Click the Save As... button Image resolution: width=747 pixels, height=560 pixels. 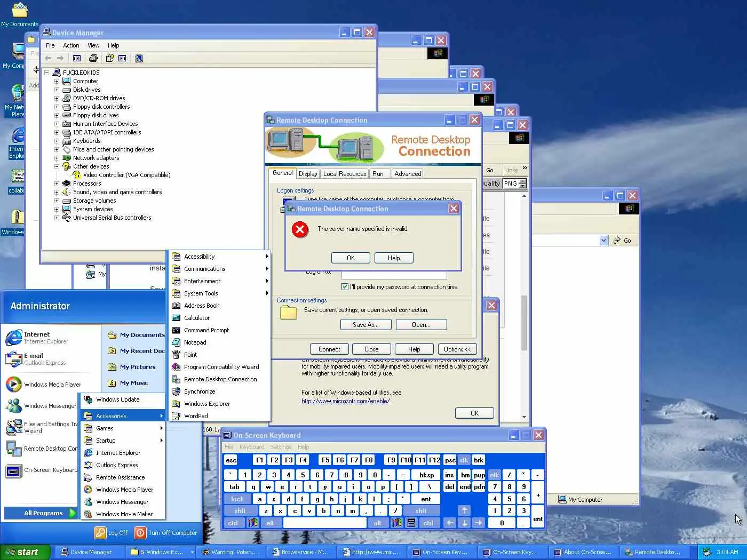pyautogui.click(x=365, y=325)
